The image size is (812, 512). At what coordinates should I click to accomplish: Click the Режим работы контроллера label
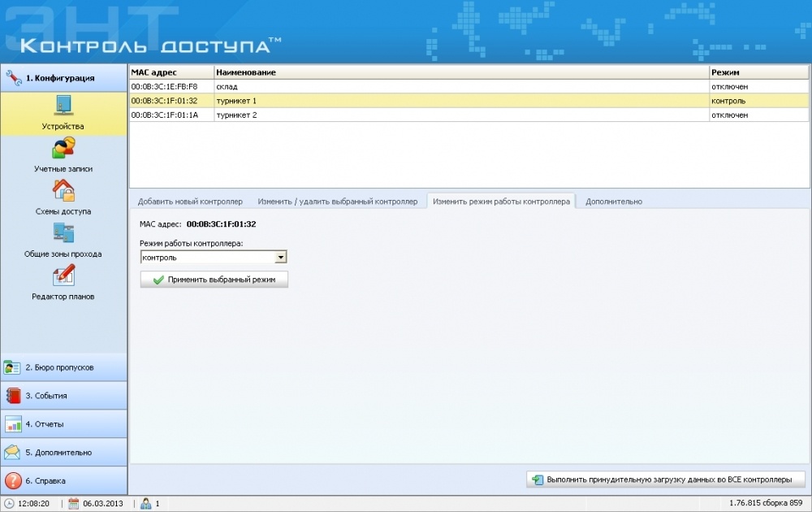coord(191,243)
